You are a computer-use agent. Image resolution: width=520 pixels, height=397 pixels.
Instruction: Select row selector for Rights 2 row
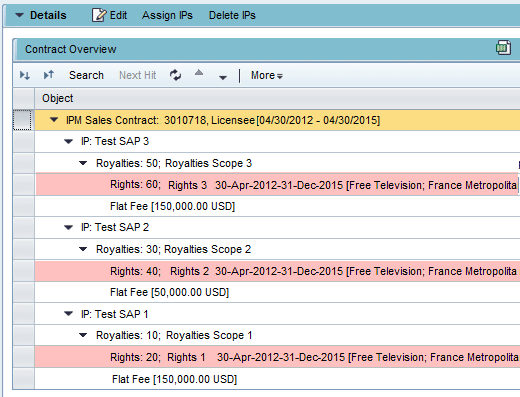click(x=24, y=271)
